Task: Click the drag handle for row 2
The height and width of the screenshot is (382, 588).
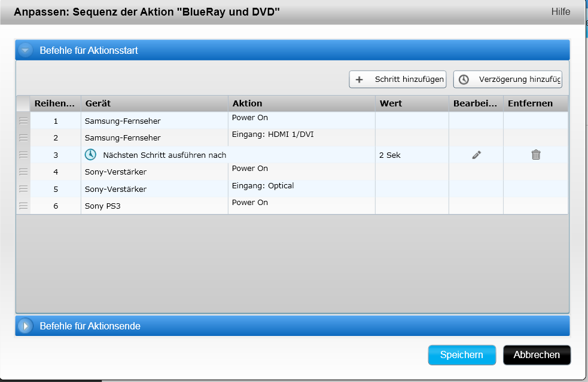Action: [23, 137]
